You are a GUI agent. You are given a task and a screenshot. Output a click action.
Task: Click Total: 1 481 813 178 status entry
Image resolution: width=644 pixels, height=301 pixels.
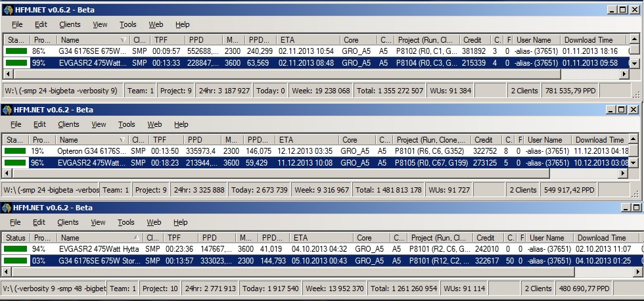(x=388, y=190)
